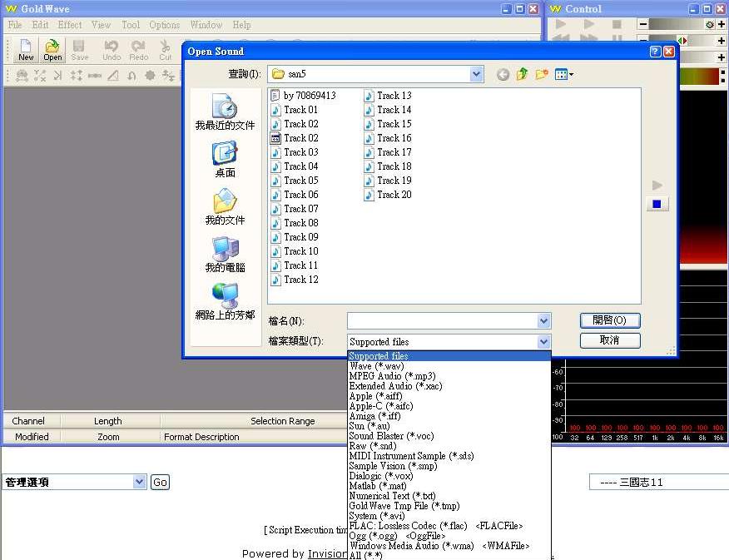Click the Invision link in footer
Screen dimensions: 729x560
[328, 553]
